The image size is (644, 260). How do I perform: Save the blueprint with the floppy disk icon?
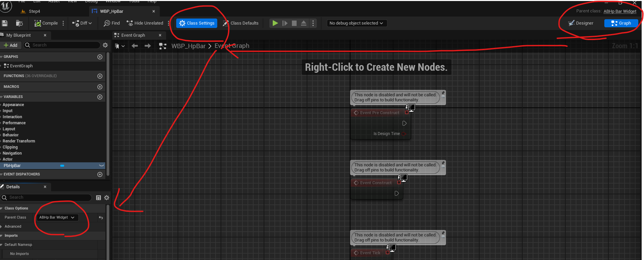(5, 23)
